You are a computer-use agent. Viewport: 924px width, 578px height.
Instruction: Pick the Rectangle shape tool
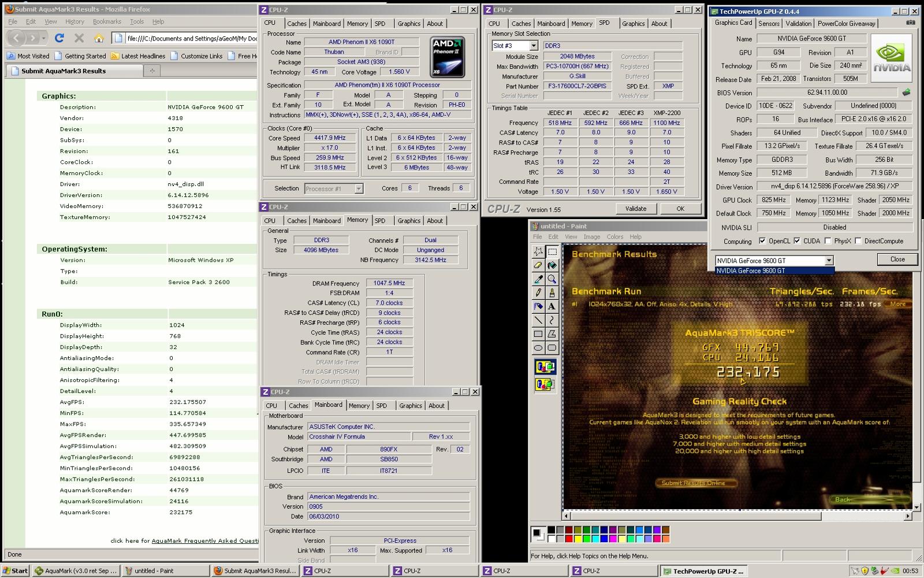[x=538, y=334]
